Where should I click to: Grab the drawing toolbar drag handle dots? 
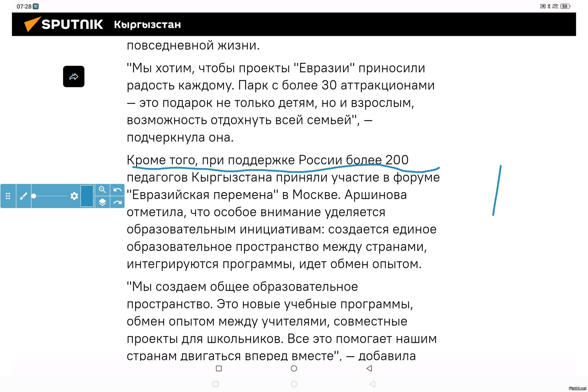pos(8,196)
